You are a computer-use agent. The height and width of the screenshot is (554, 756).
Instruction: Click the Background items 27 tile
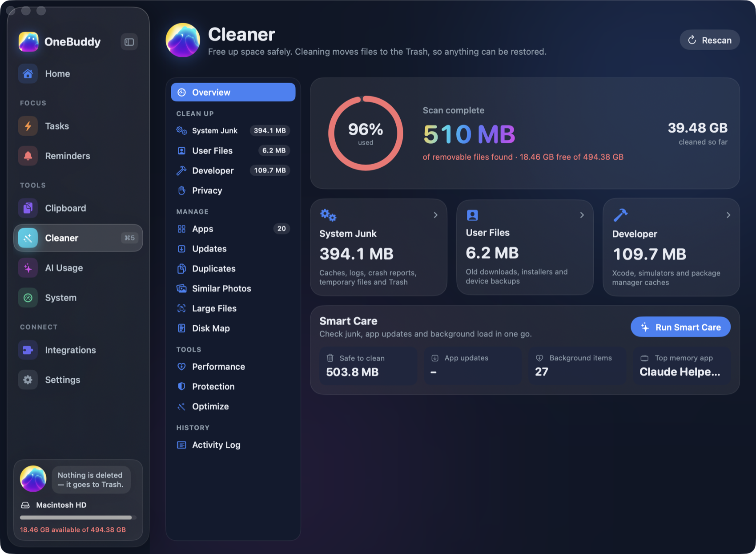[577, 366]
